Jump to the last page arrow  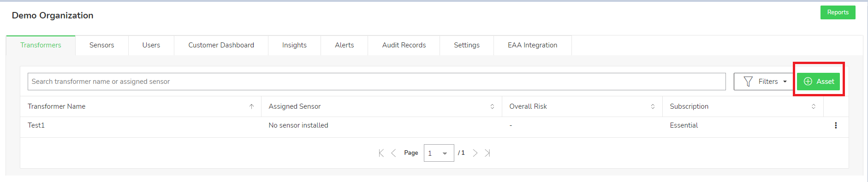(x=488, y=153)
